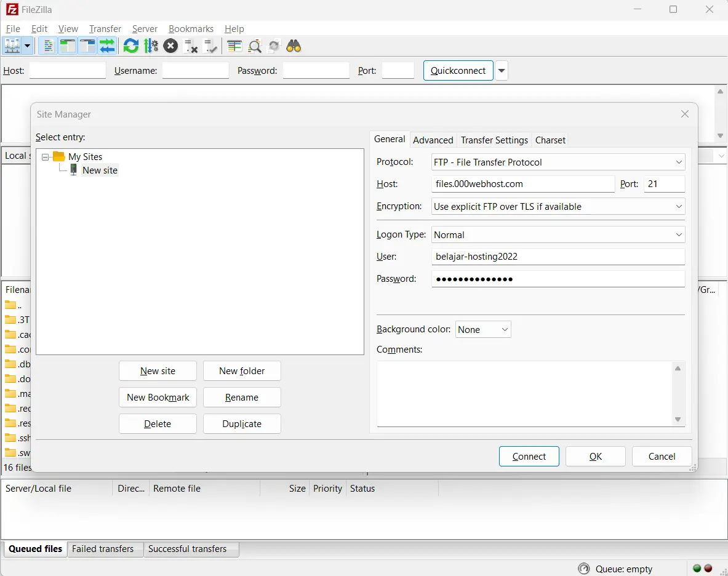Open the Site Manager toolbar icon

click(x=12, y=46)
